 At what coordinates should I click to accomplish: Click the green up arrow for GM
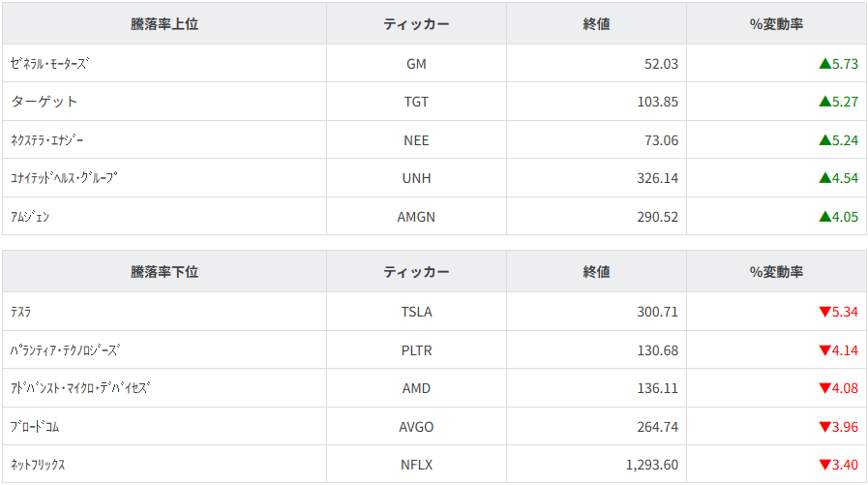(824, 64)
